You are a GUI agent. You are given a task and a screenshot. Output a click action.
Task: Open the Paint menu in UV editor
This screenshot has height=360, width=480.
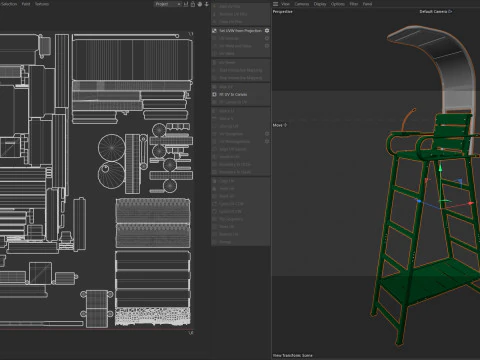tap(26, 4)
